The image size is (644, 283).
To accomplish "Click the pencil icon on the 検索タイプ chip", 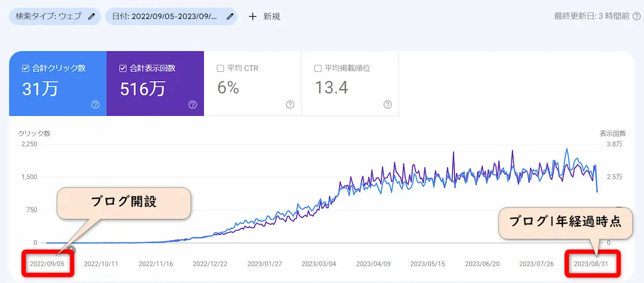I will [x=91, y=17].
